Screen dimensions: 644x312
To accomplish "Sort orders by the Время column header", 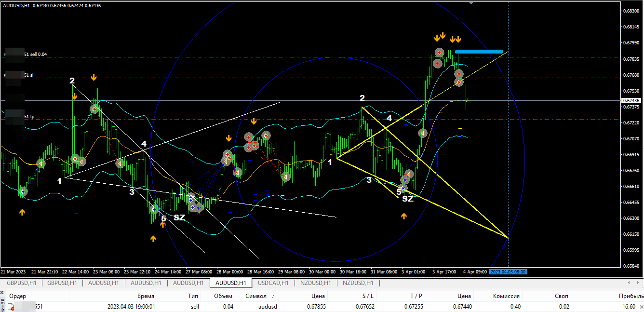I will [x=146, y=296].
